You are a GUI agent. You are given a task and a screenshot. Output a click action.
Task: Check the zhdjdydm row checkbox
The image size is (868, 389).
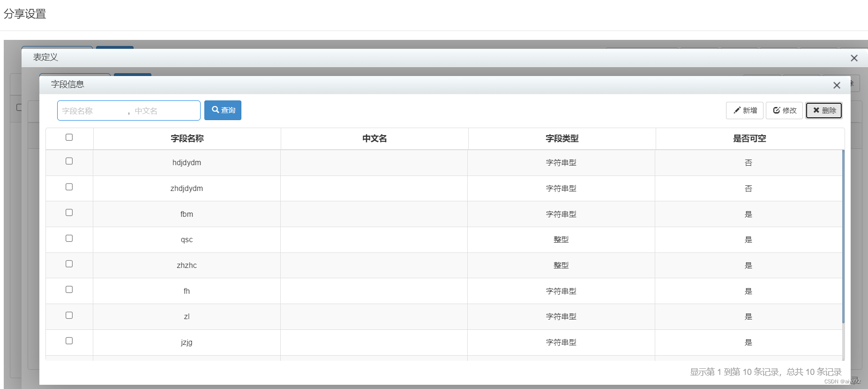[x=69, y=187]
